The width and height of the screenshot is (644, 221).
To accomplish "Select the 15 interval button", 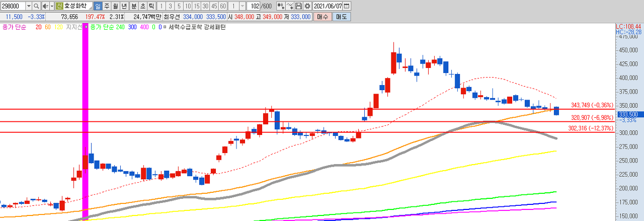I will [196, 6].
